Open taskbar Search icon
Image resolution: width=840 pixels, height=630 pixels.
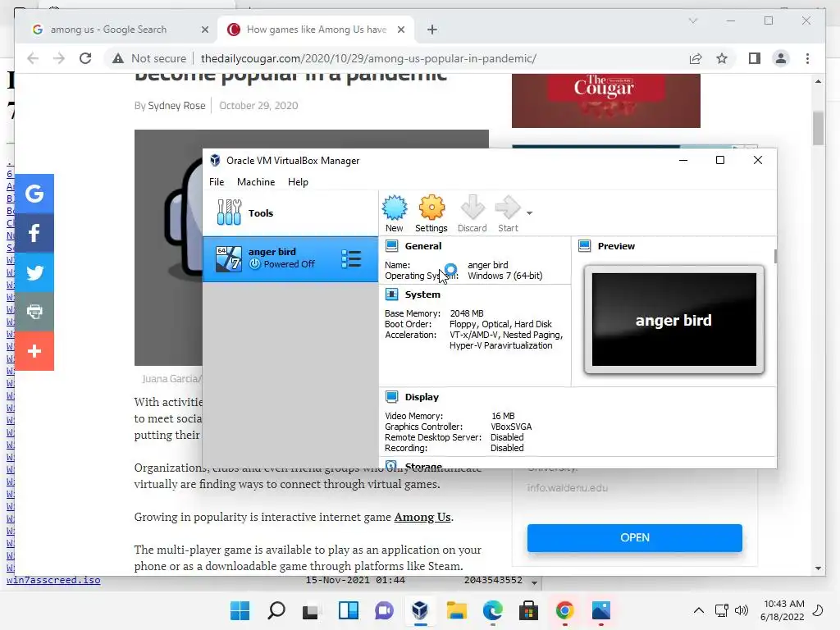[x=276, y=610]
